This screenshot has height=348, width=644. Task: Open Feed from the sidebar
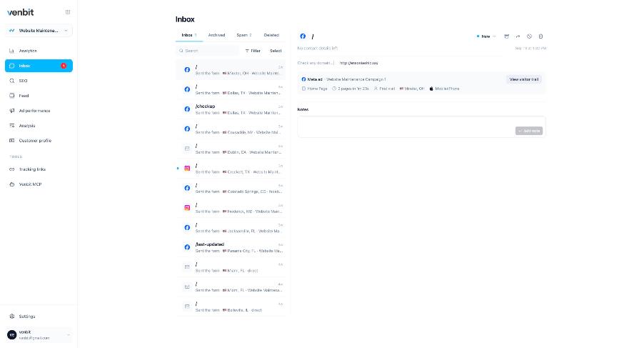(39, 96)
